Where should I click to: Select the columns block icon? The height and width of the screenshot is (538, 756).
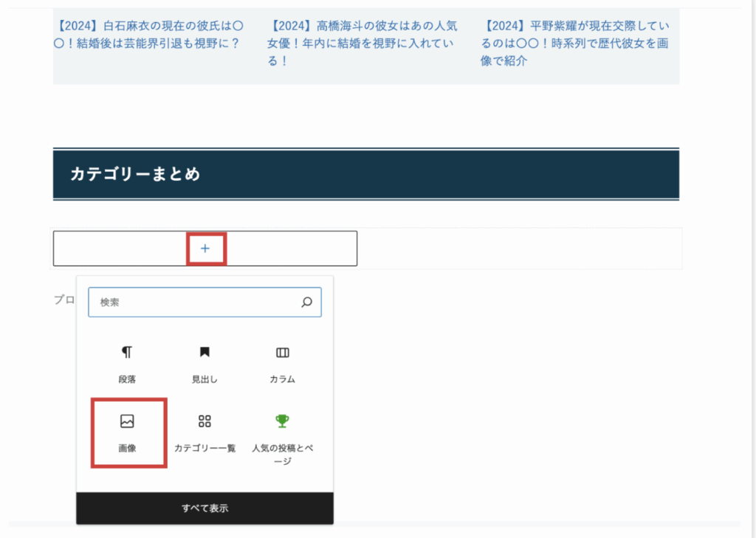pyautogui.click(x=282, y=352)
